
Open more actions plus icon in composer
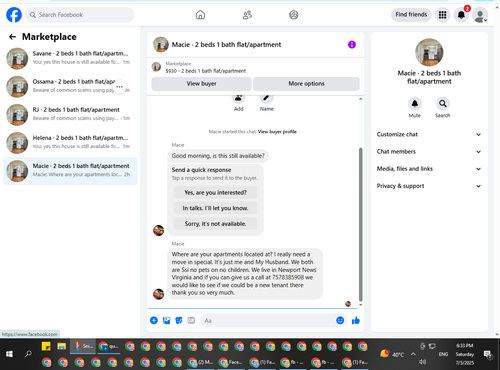[154, 321]
